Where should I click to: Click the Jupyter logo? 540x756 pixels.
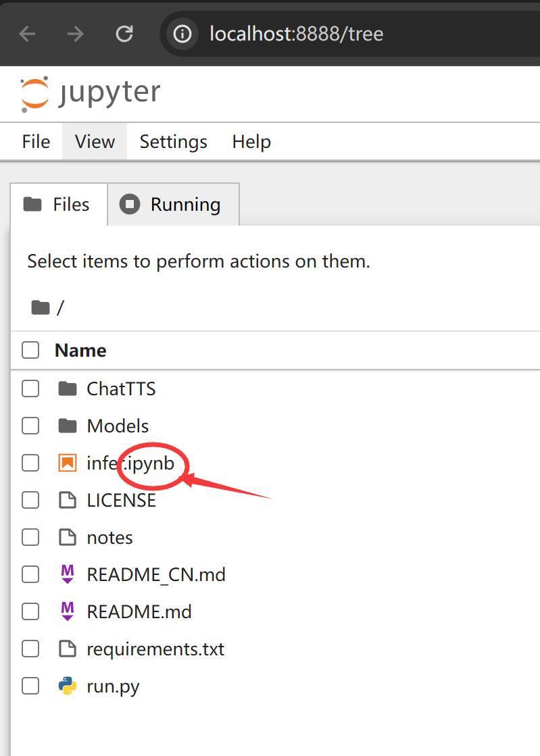coord(90,93)
